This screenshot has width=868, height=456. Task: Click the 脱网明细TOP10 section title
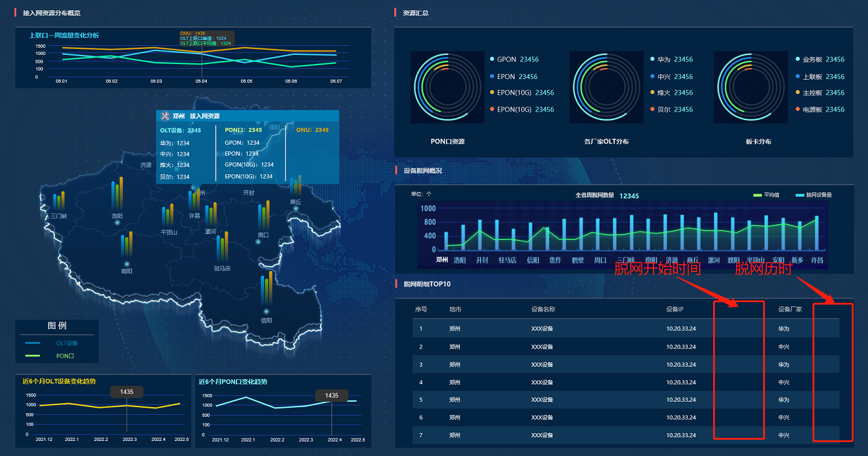(x=427, y=284)
